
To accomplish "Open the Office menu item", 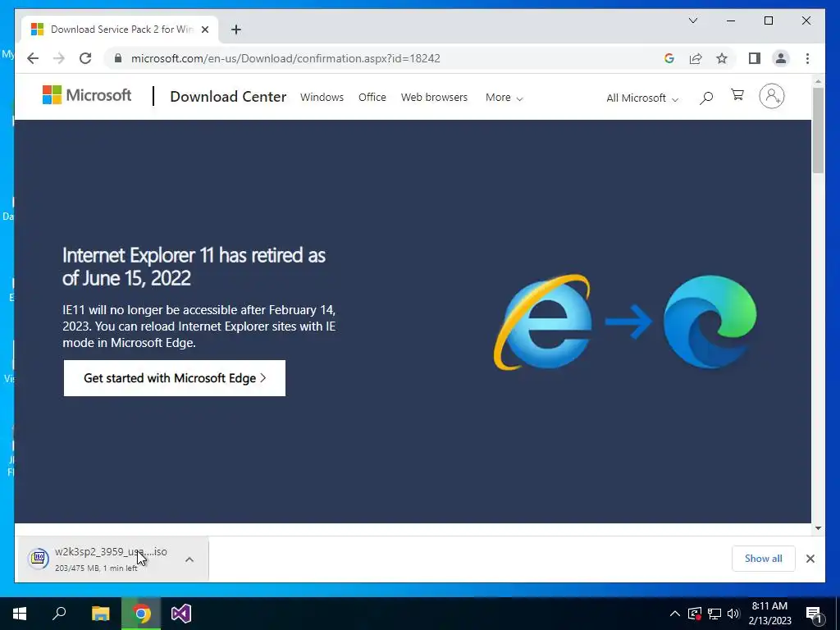I will pos(372,98).
